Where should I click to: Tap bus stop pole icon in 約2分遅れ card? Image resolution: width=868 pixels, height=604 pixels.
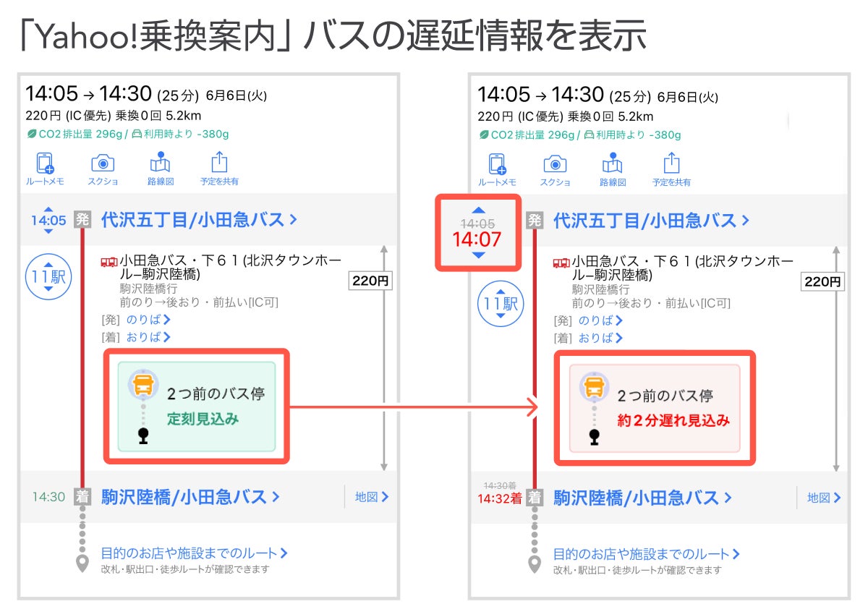point(595,437)
